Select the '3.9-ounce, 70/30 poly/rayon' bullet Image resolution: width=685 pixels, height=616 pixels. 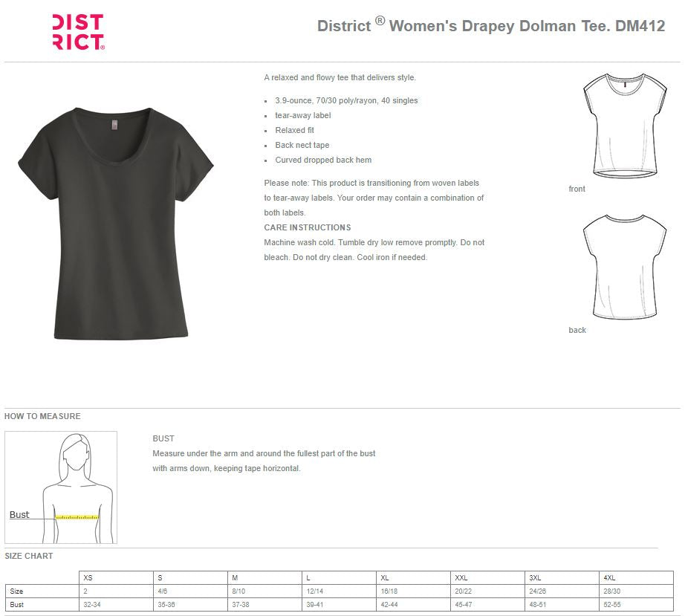[346, 100]
